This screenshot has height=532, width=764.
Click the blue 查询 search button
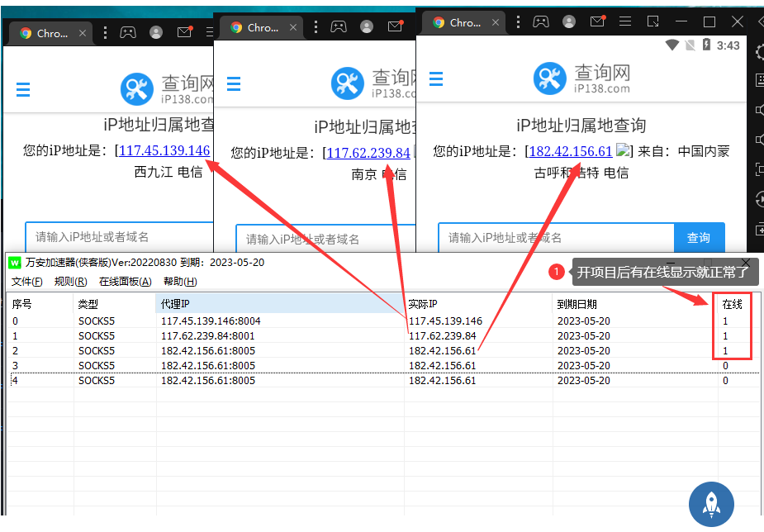coord(699,238)
